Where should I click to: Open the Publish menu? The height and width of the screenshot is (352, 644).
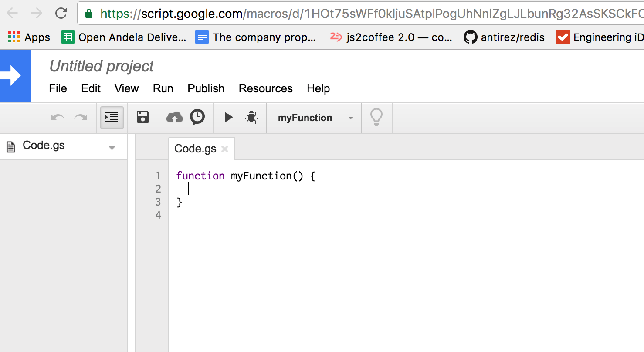pos(206,88)
